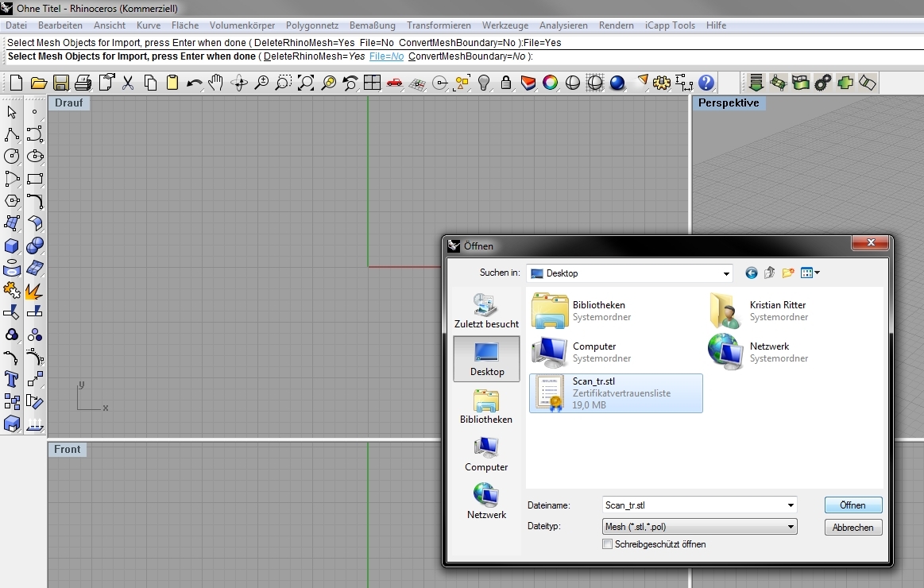Go up one folder level in dialog
Image resolution: width=924 pixels, height=588 pixels.
point(770,273)
